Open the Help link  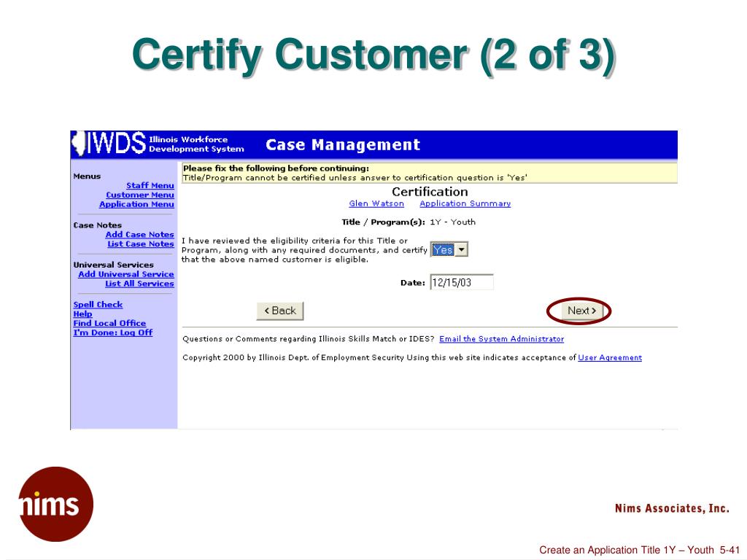click(82, 314)
